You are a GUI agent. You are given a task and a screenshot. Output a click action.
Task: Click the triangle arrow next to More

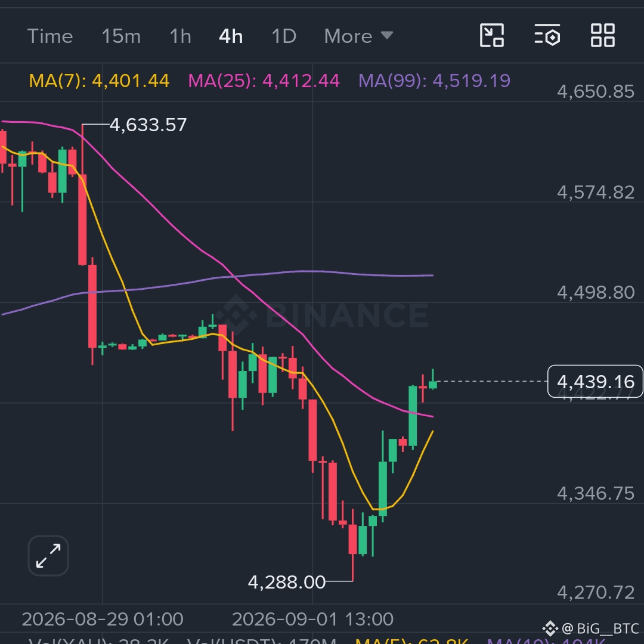(x=387, y=35)
